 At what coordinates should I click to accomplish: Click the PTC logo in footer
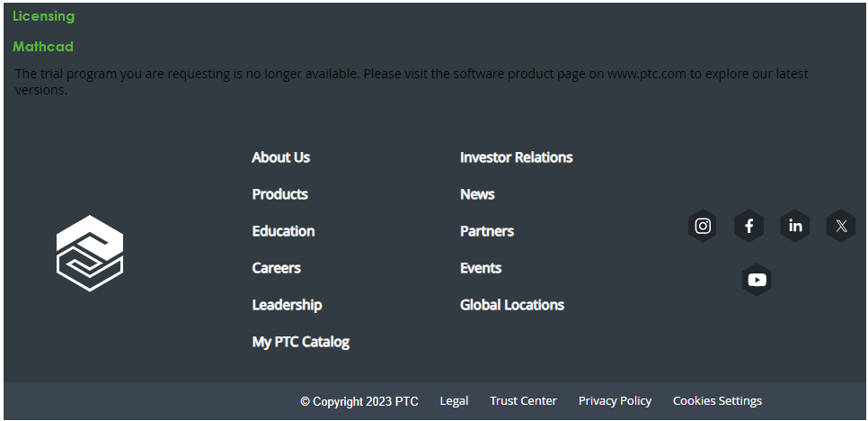click(x=90, y=253)
